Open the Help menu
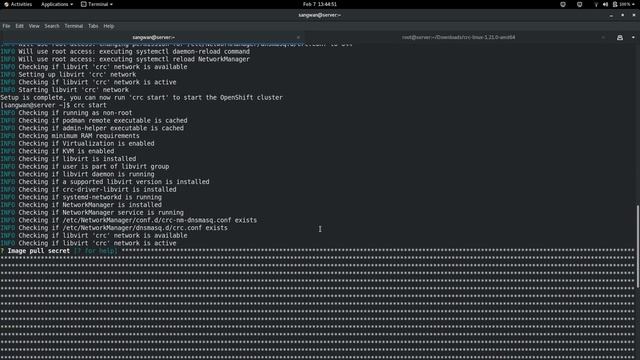 [109, 26]
